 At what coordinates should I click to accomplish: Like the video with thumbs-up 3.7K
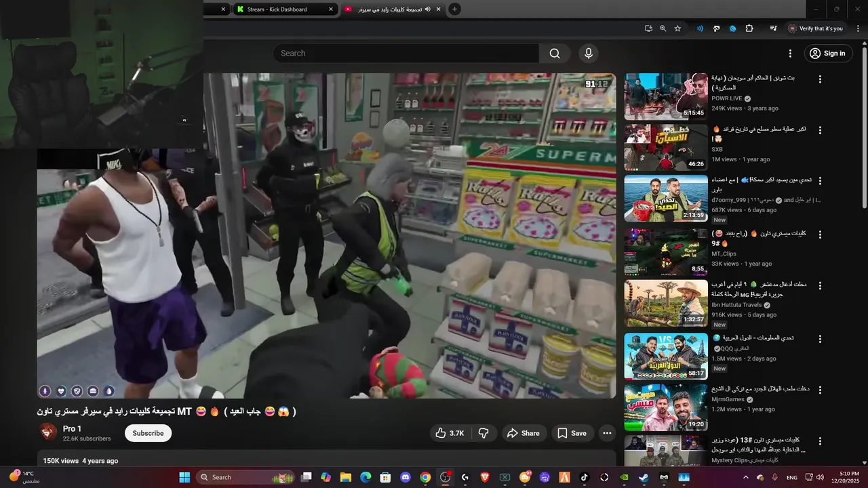[x=452, y=433]
